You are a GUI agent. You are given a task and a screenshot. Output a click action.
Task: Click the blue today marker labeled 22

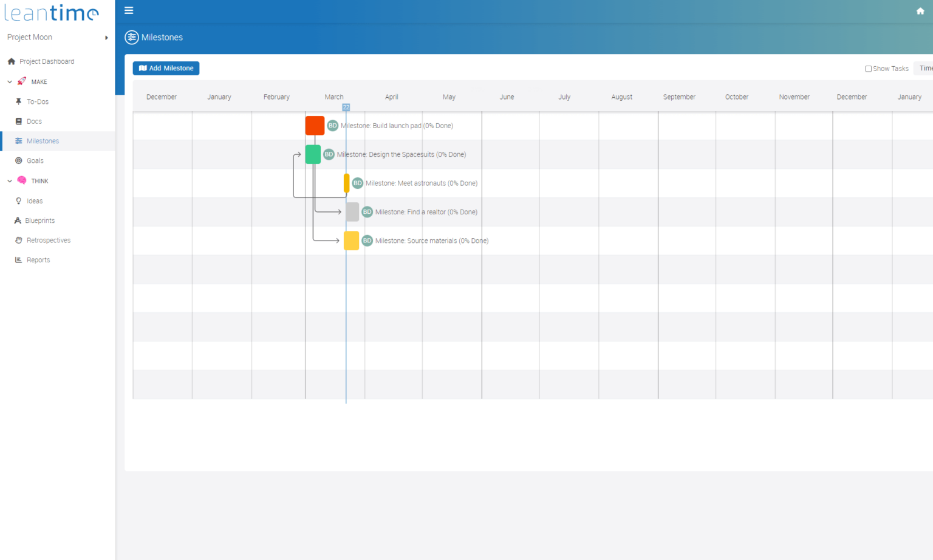point(346,107)
